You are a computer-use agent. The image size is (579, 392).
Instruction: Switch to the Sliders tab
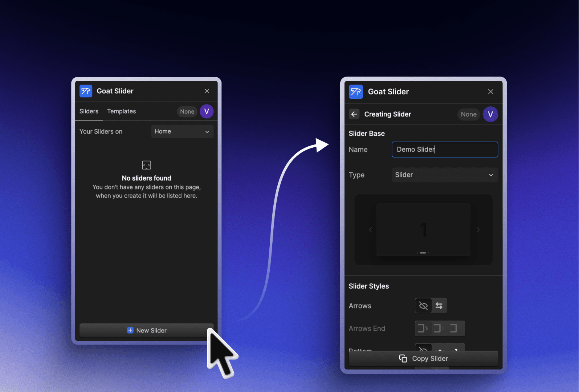pyautogui.click(x=89, y=111)
